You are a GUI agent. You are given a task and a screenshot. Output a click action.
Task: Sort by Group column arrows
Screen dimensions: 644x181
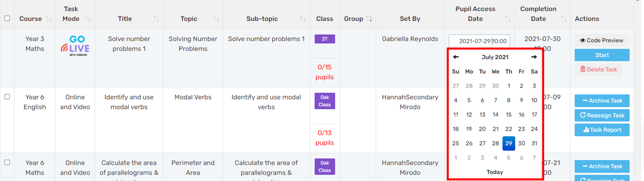(369, 19)
